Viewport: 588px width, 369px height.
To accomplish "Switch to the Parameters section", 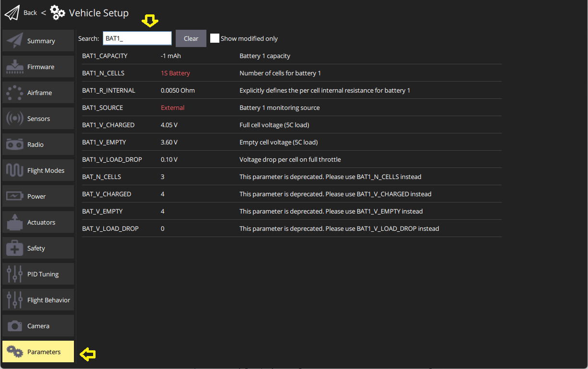I will (x=38, y=351).
